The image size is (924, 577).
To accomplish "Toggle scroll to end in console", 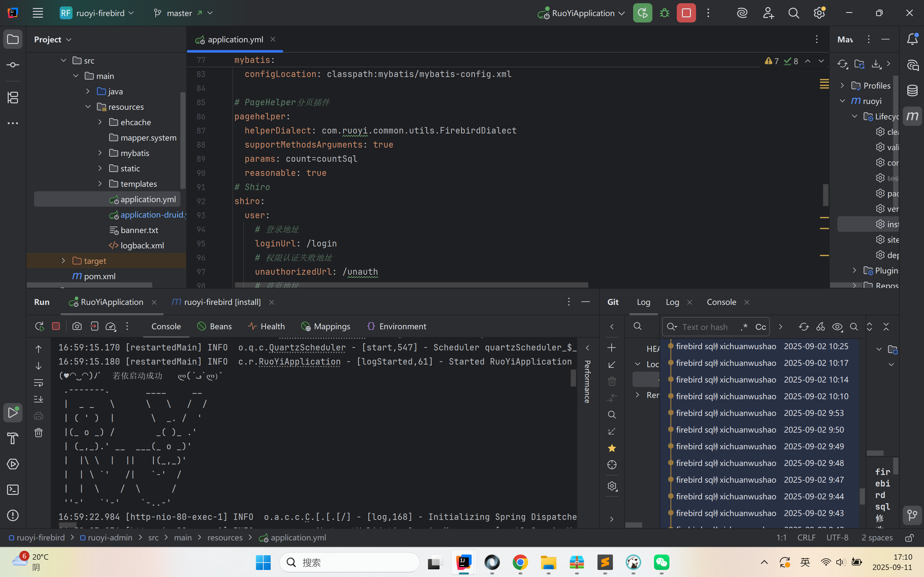I will point(39,399).
